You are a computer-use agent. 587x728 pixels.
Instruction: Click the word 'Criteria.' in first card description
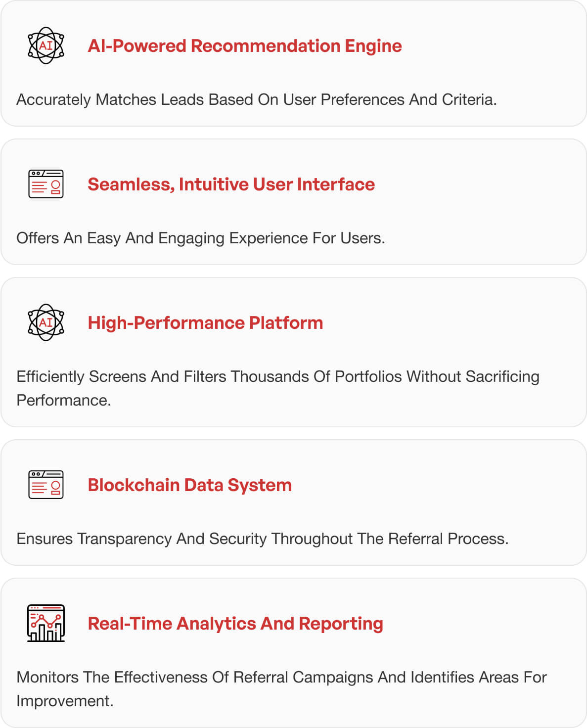469,99
